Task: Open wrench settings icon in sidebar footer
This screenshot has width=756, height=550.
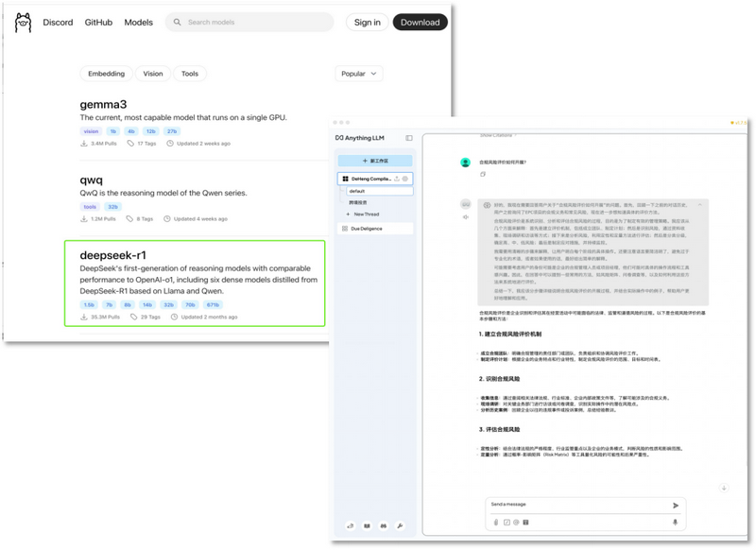Action: (400, 525)
